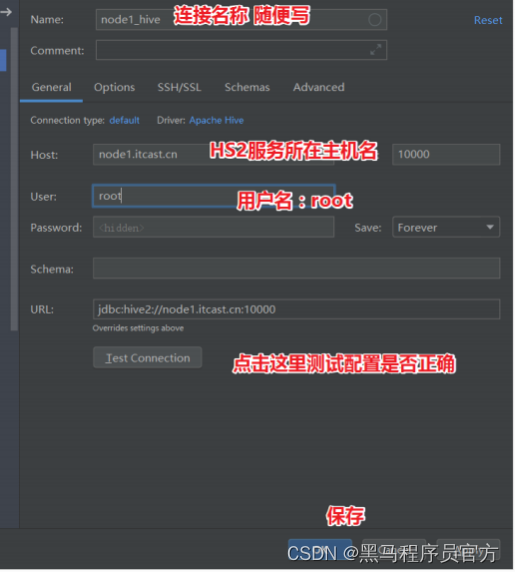Change Connection type default link
Viewport: 515px width, 573px height.
[x=124, y=120]
